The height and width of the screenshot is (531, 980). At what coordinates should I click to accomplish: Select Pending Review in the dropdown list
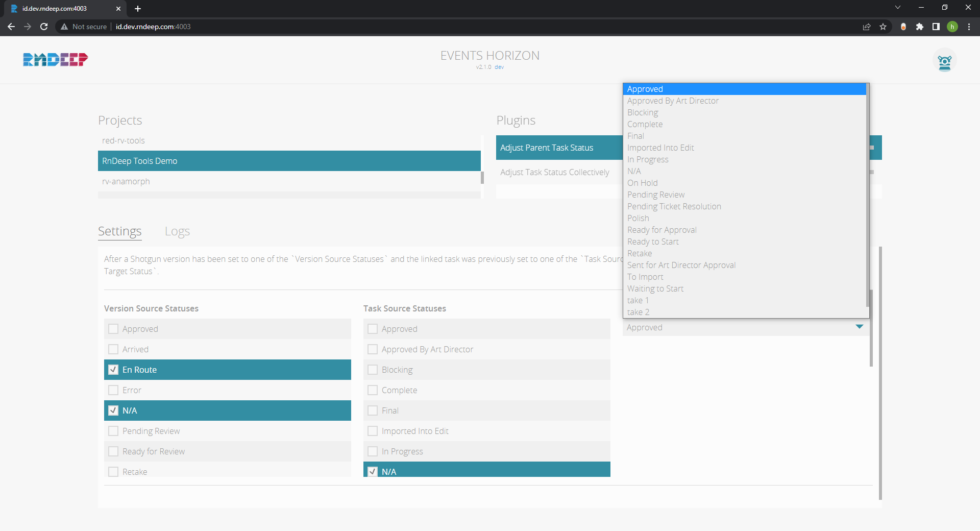[655, 195]
